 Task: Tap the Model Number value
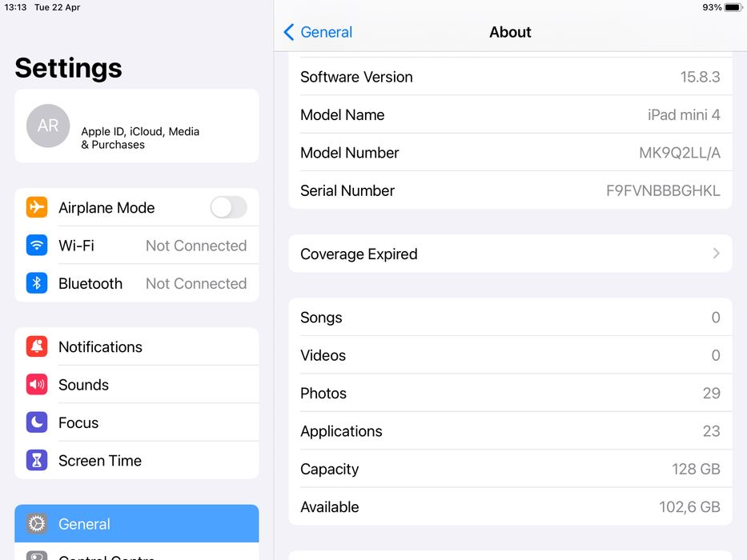pos(679,153)
